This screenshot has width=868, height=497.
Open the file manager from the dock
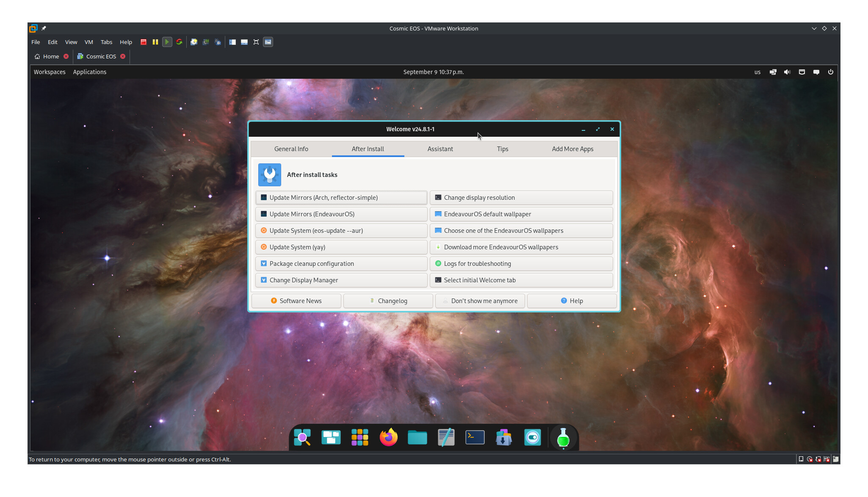pos(417,437)
